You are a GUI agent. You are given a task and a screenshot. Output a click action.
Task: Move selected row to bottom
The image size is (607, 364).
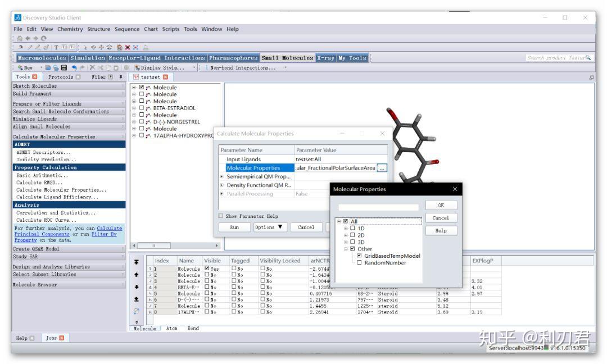pyautogui.click(x=136, y=299)
